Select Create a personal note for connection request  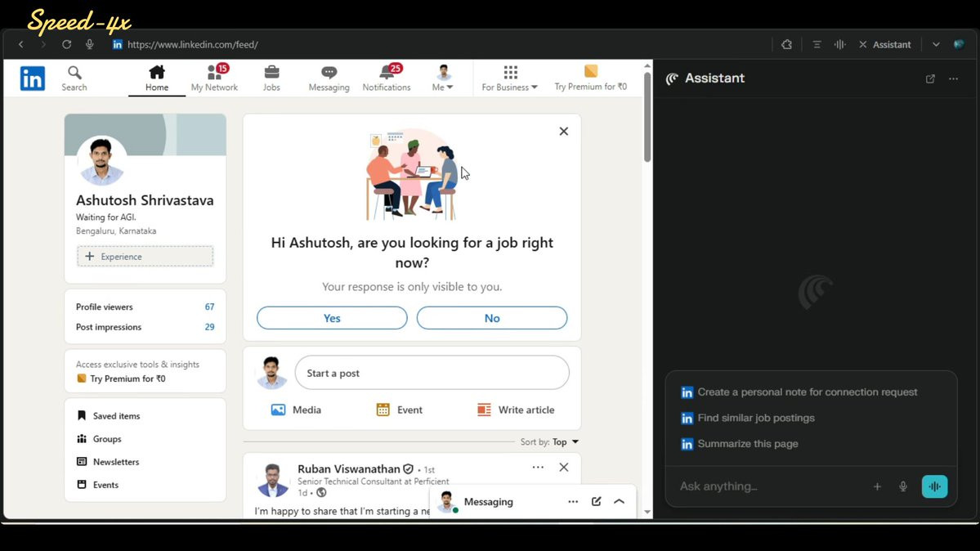pos(799,392)
